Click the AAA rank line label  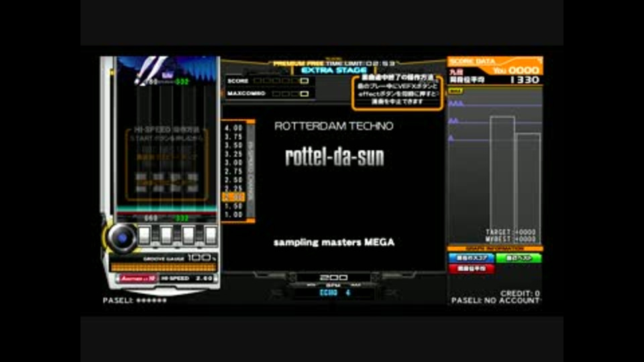tap(455, 103)
